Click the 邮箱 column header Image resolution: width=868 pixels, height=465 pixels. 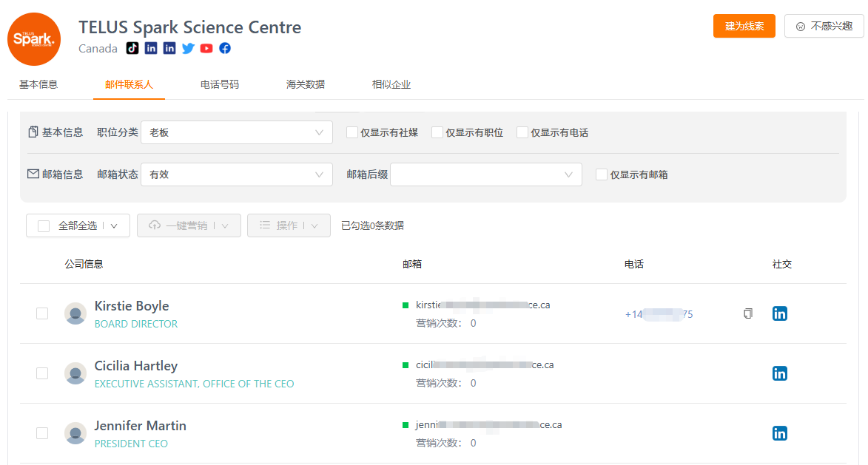coord(412,264)
